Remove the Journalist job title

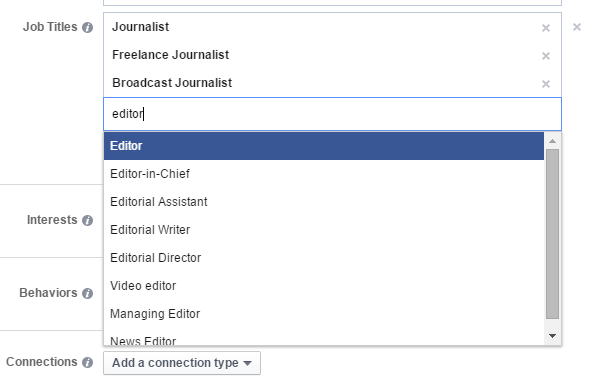coord(546,28)
